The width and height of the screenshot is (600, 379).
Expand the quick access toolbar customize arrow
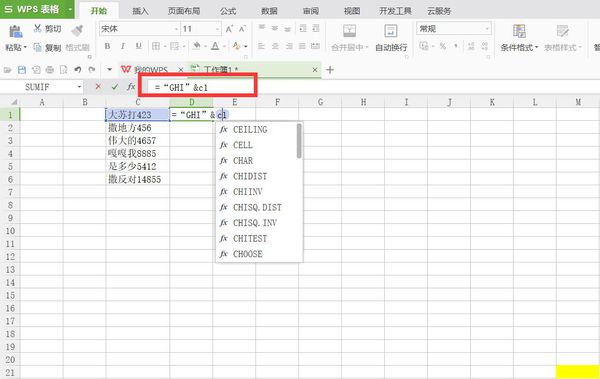click(x=109, y=70)
